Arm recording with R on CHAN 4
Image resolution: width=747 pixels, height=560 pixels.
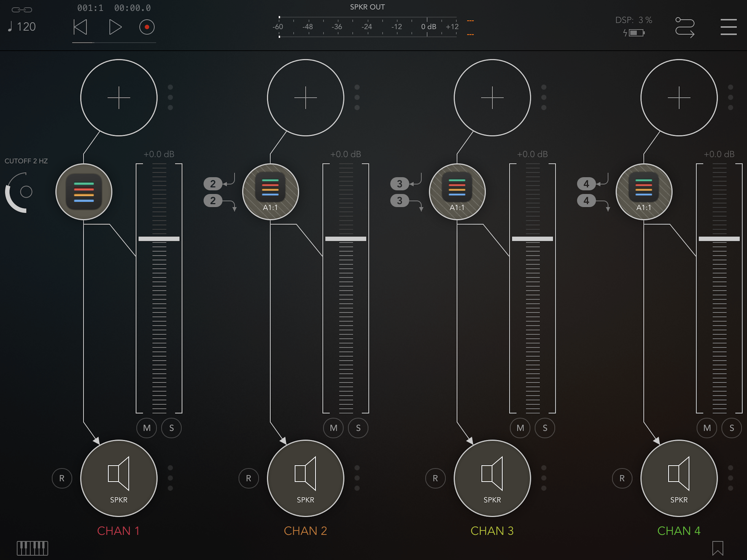click(x=622, y=478)
